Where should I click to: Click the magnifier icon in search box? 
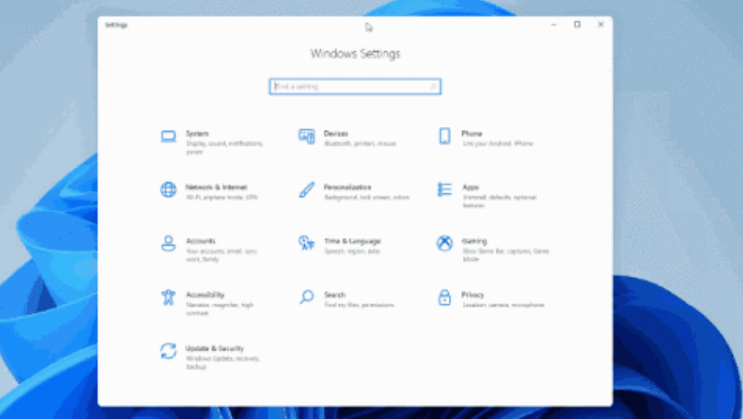[433, 87]
